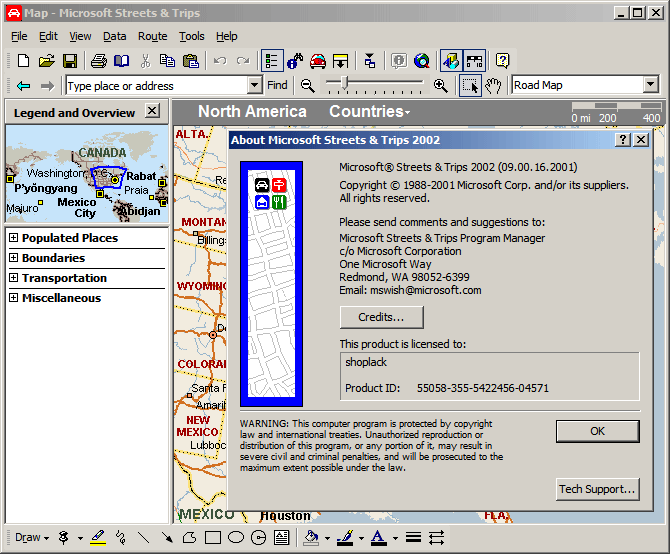
Task: Open the address field dropdown arrow
Action: [x=254, y=85]
